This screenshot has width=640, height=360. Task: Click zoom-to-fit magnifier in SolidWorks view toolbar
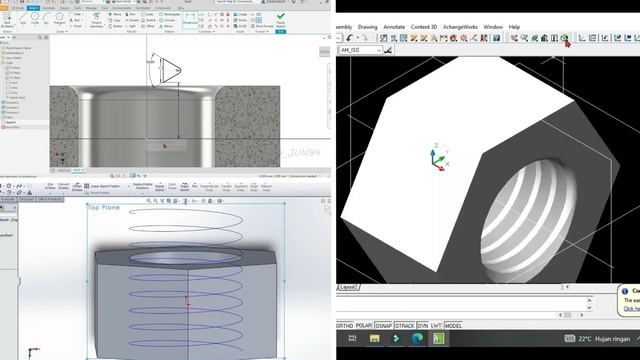coord(149,201)
